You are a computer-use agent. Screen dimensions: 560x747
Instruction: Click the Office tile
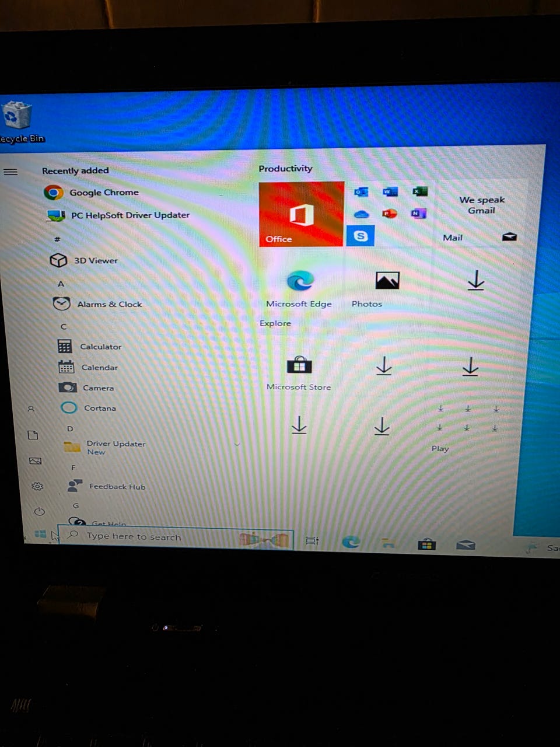click(301, 214)
